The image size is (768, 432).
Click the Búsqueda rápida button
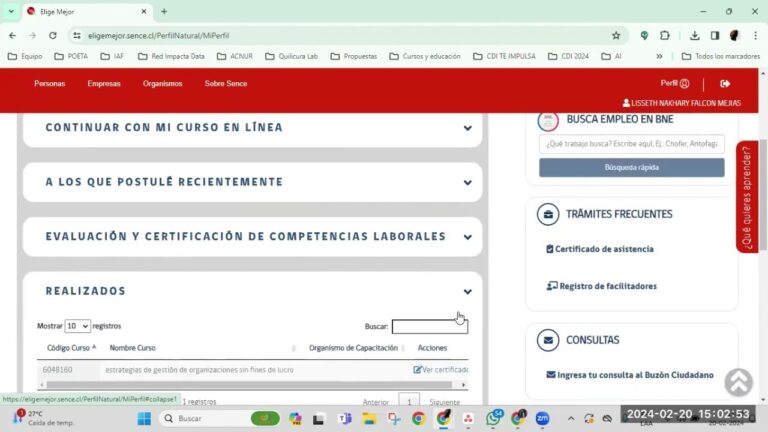coord(631,168)
